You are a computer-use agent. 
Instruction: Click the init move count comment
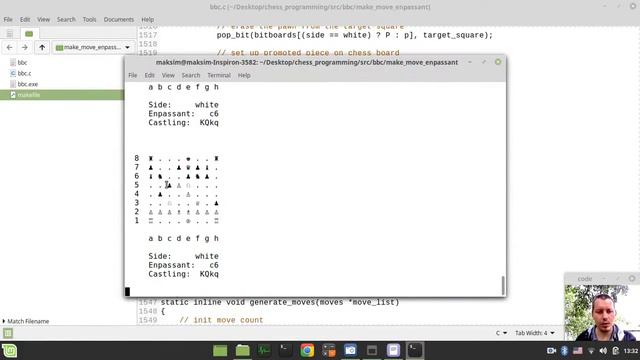[222, 320]
